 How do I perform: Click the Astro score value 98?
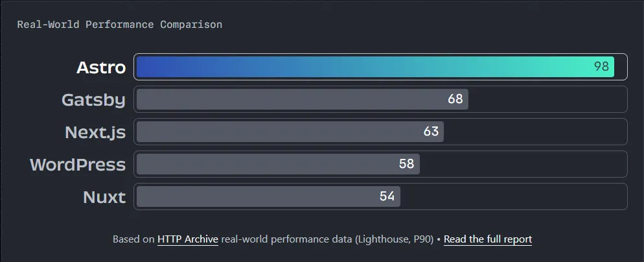601,67
